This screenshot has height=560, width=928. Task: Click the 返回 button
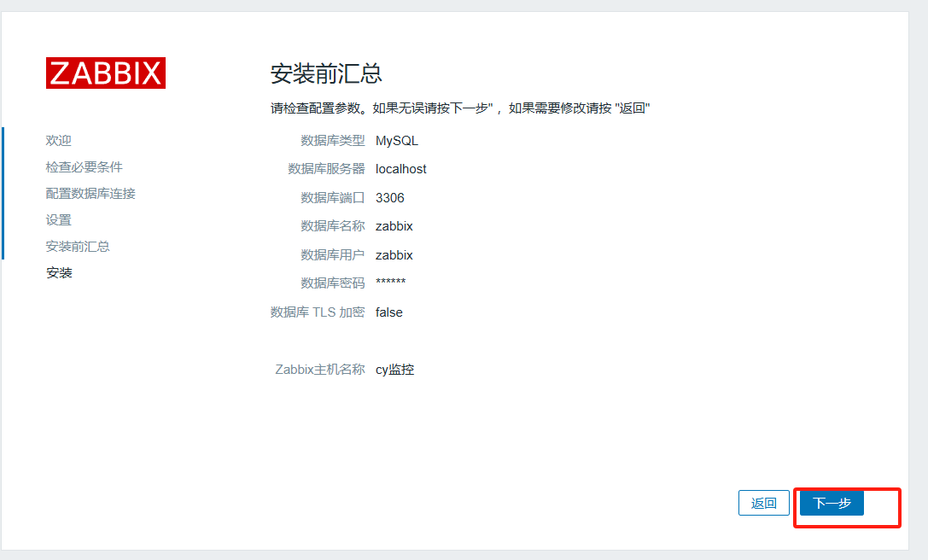[x=764, y=503]
